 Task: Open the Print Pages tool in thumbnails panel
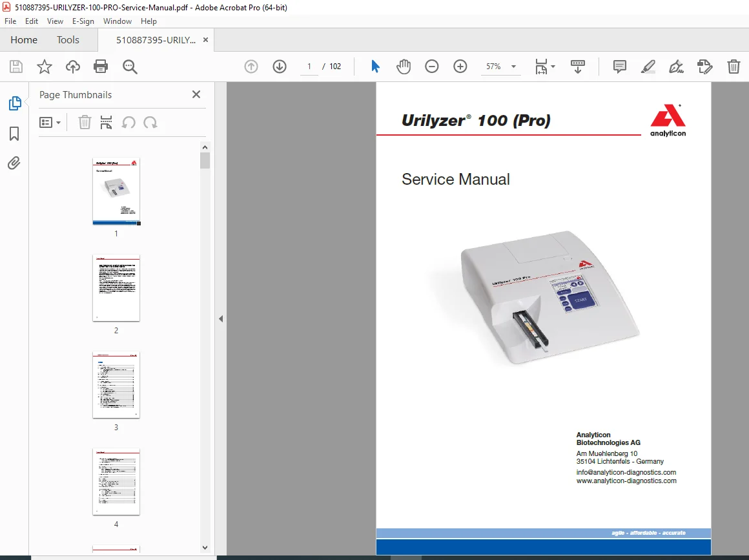click(x=106, y=122)
